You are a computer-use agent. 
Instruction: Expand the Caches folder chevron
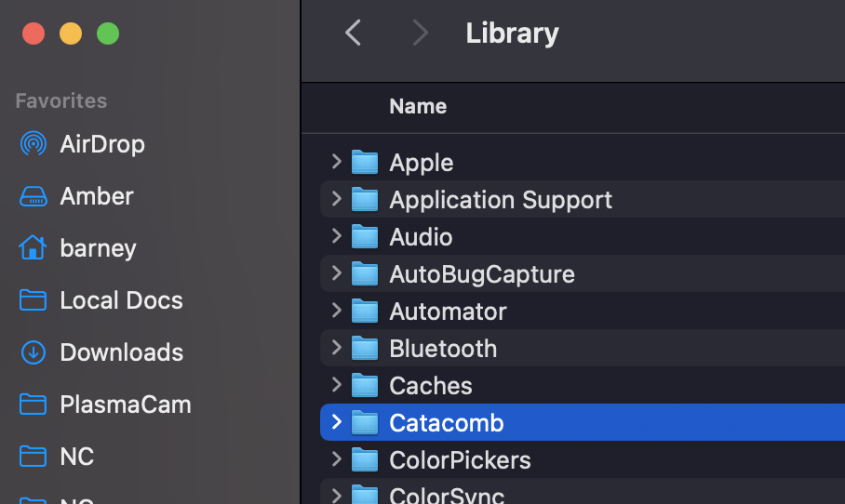[336, 385]
